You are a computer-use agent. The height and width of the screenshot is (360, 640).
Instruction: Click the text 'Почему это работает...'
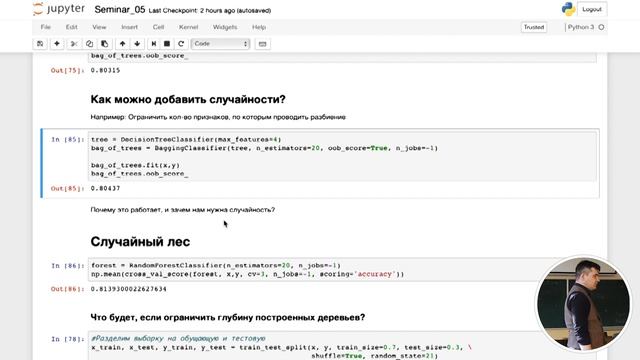182,210
